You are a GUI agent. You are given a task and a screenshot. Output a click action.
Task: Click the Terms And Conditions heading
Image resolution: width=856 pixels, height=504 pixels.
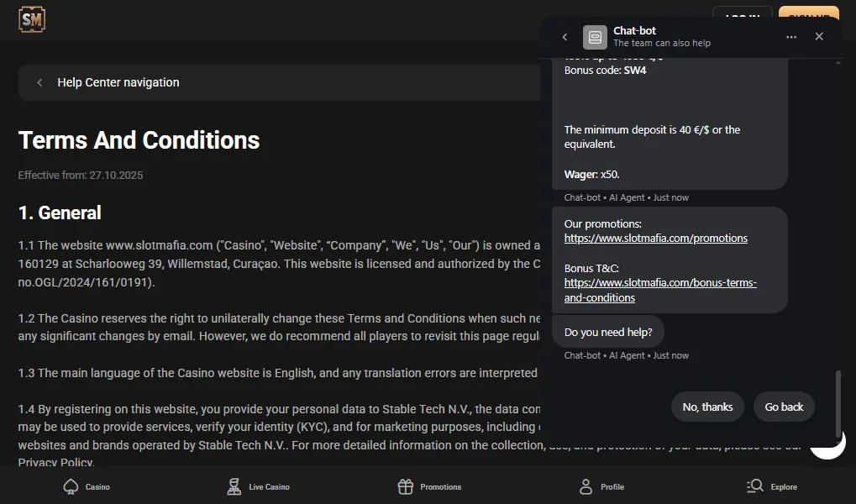coord(139,140)
